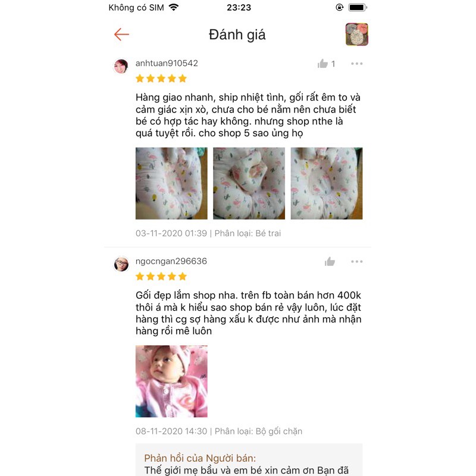Open username ngocngan296636

171,261
